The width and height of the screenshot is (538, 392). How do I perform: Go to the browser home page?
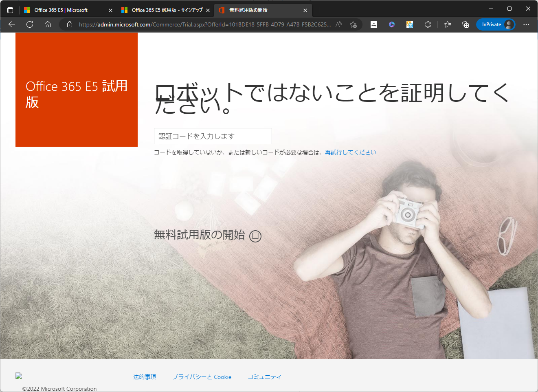pyautogui.click(x=47, y=24)
